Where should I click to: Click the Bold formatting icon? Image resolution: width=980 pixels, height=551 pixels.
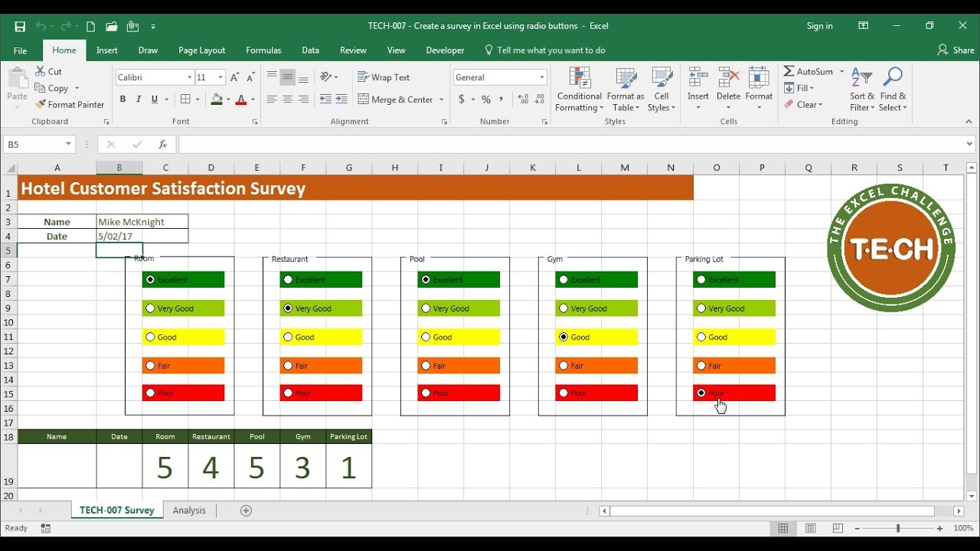tap(122, 99)
